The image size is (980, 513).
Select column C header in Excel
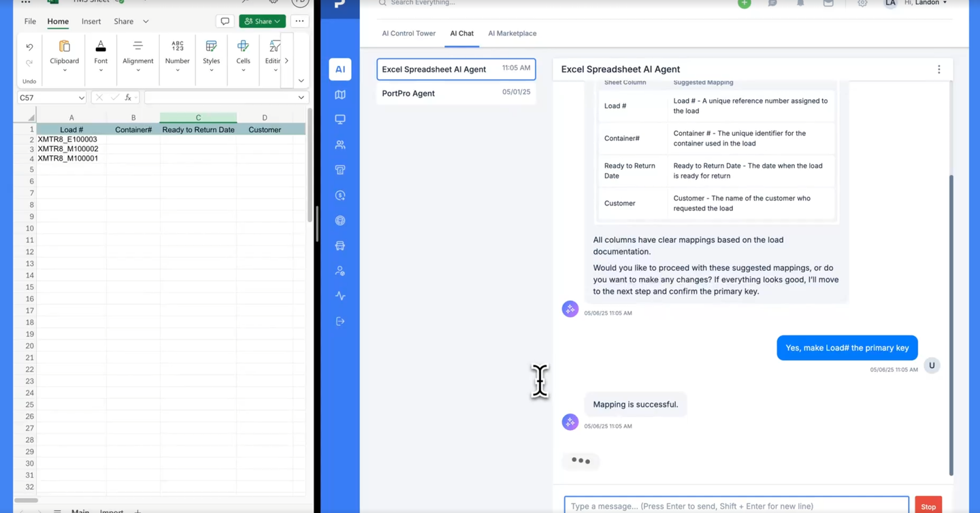[x=198, y=118]
